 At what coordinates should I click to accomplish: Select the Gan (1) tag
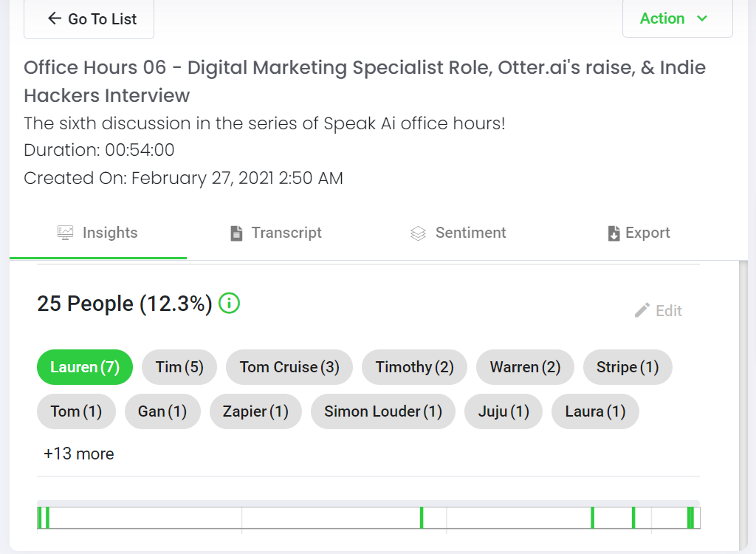point(162,411)
